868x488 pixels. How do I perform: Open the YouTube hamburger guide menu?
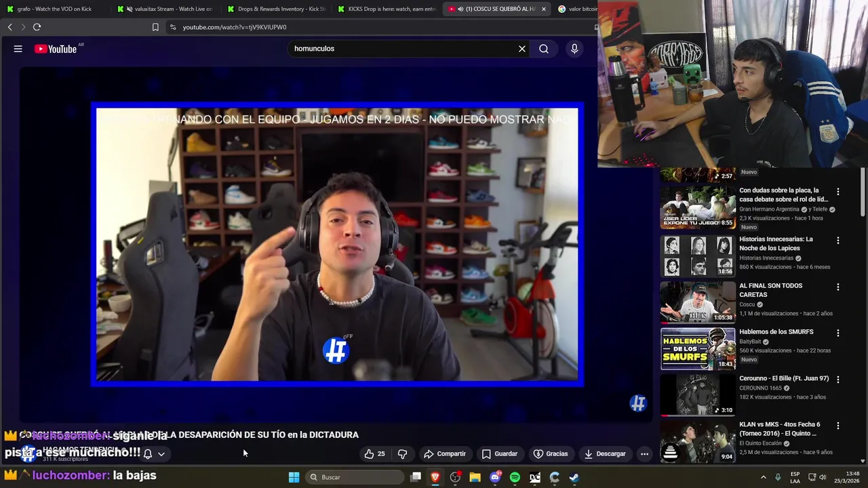(18, 49)
